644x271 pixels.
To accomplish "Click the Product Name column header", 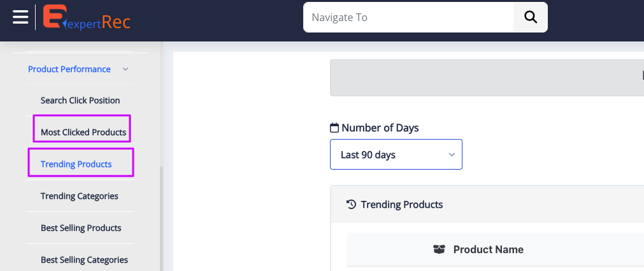I will coord(488,249).
